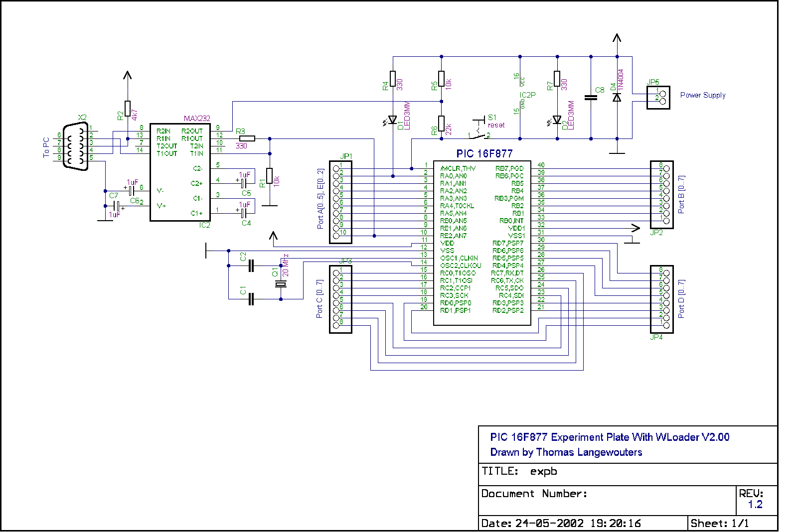The height and width of the screenshot is (532, 797).
Task: Select the R6 22k resistor symbol
Action: click(x=442, y=124)
